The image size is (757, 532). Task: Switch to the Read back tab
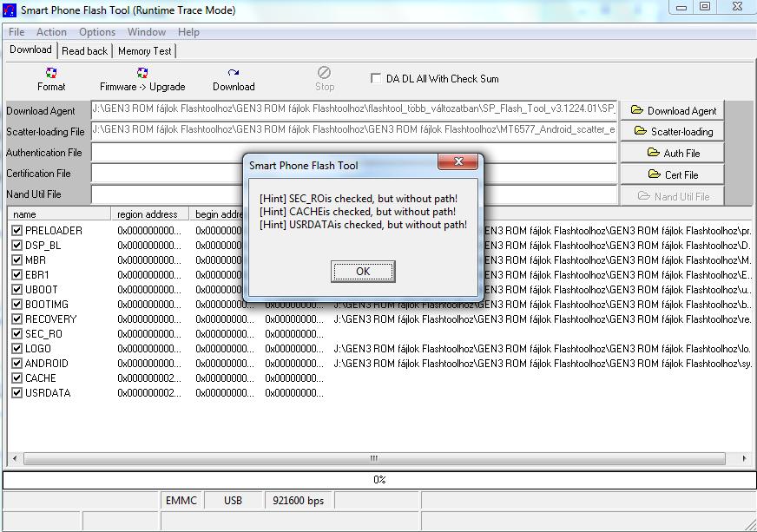(84, 51)
